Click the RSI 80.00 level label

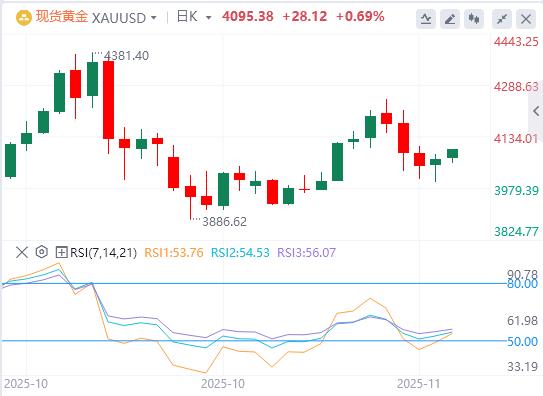[523, 284]
